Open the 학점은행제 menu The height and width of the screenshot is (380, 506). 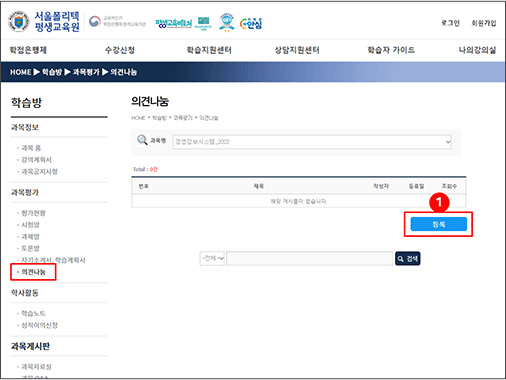28,50
